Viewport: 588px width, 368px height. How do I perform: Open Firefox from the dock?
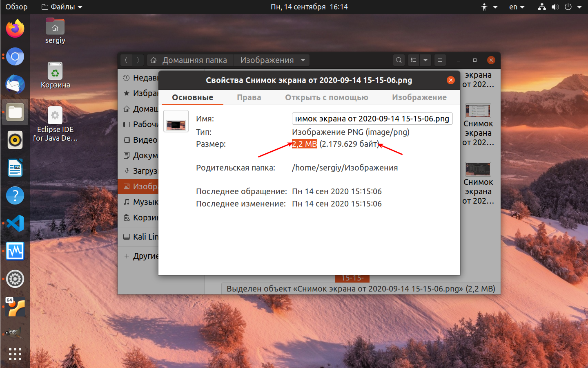[15, 29]
